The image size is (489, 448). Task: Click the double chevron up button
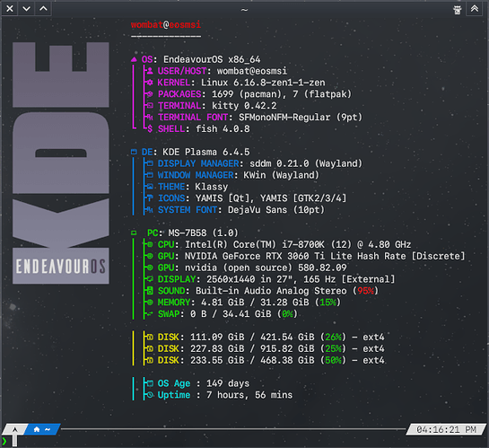tap(475, 9)
